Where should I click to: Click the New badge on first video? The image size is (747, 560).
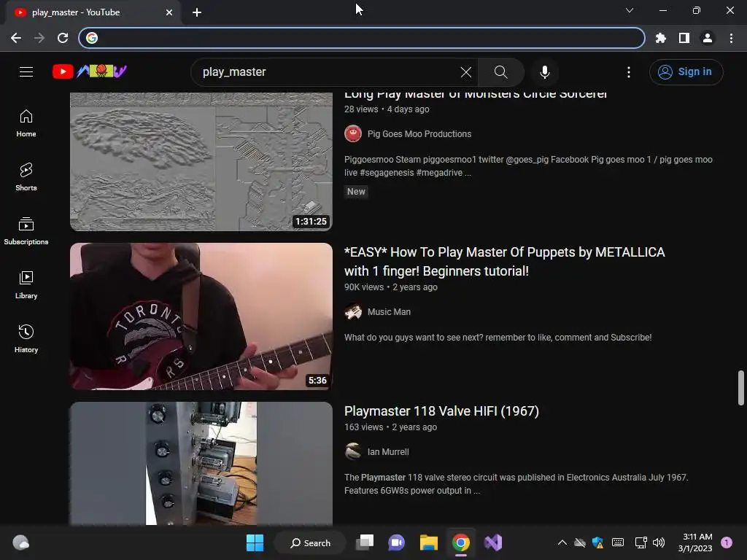(x=356, y=192)
